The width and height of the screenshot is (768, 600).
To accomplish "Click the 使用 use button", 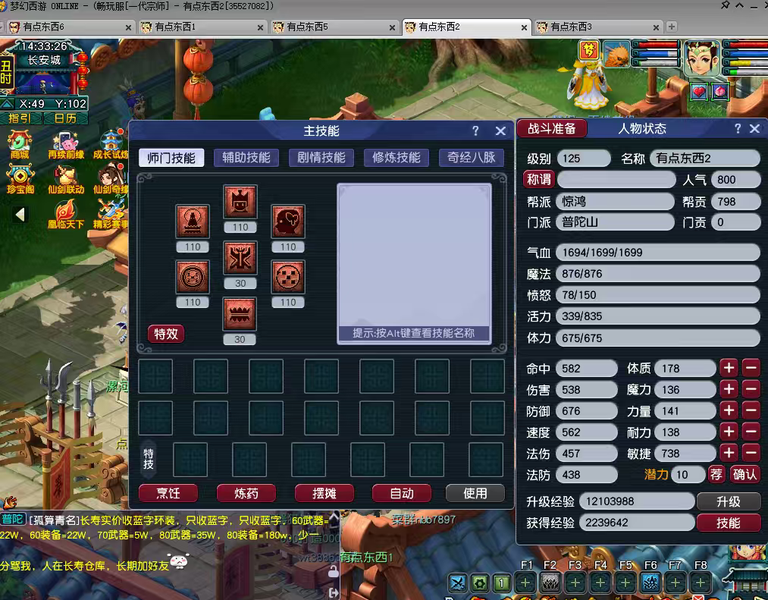I will [x=475, y=493].
